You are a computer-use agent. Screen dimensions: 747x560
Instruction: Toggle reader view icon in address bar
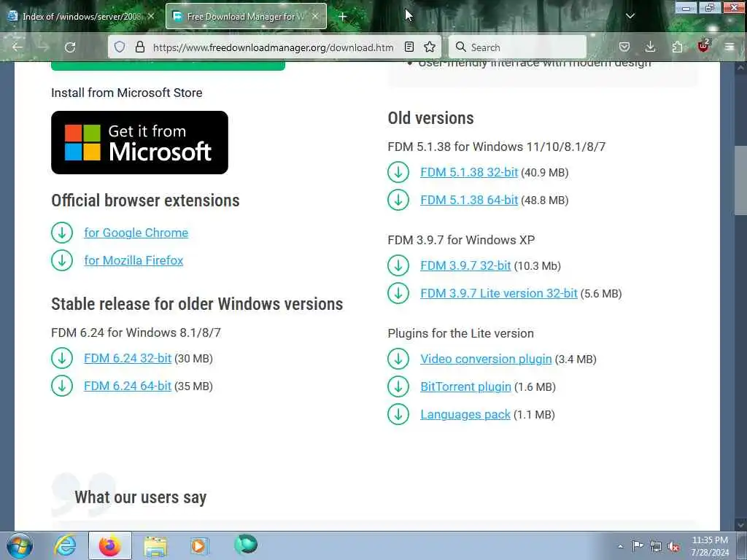[x=409, y=47]
